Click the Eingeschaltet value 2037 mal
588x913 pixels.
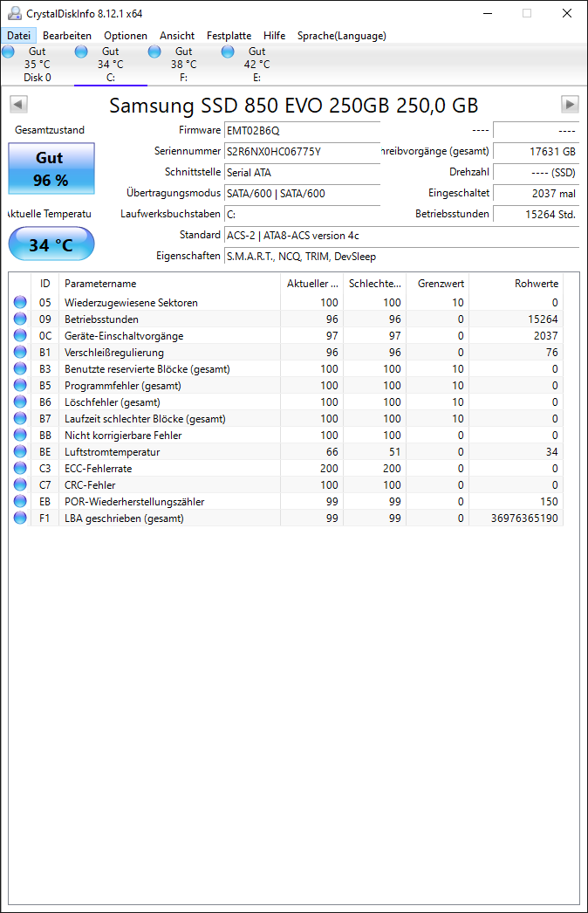pos(537,193)
